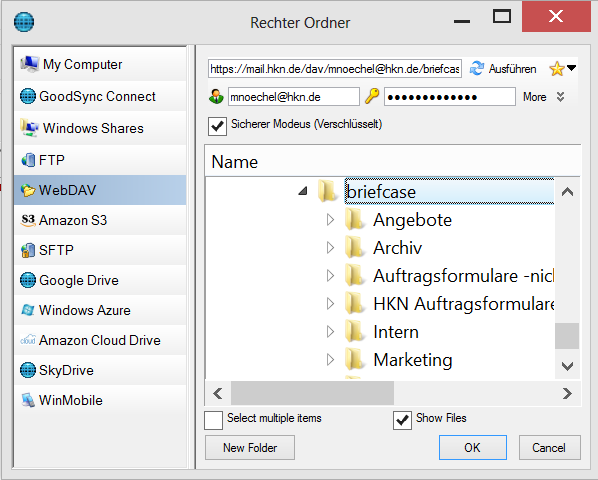Viewport: 598px width, 480px height.
Task: Choose Windows Shares connection type
Action: 100,128
